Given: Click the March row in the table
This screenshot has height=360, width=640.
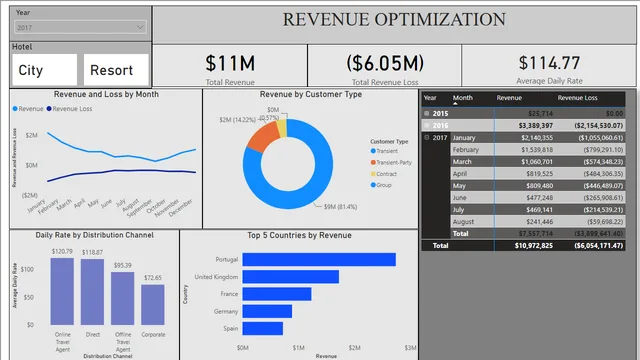Looking at the screenshot, I should [538, 162].
